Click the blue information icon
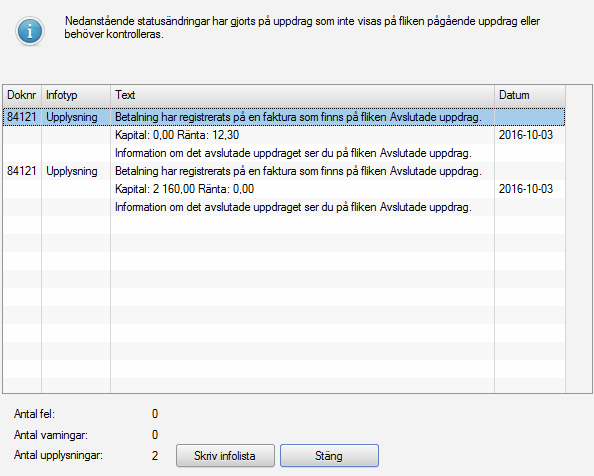594x476 pixels. [30, 31]
